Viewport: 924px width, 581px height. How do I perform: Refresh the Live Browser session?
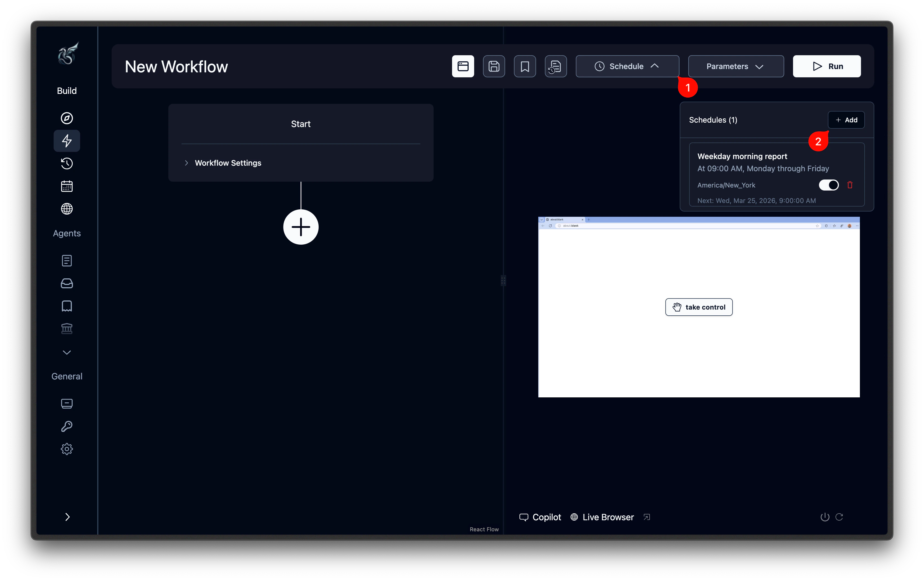839,517
